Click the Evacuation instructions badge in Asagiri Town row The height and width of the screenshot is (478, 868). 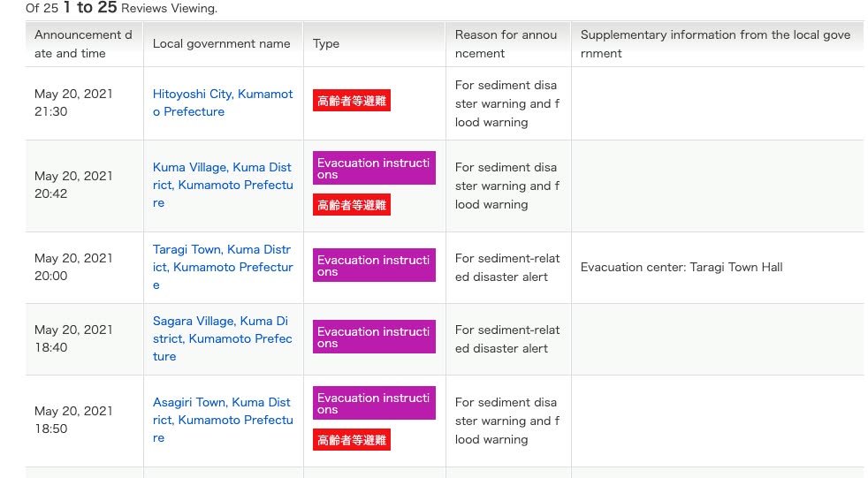point(374,403)
